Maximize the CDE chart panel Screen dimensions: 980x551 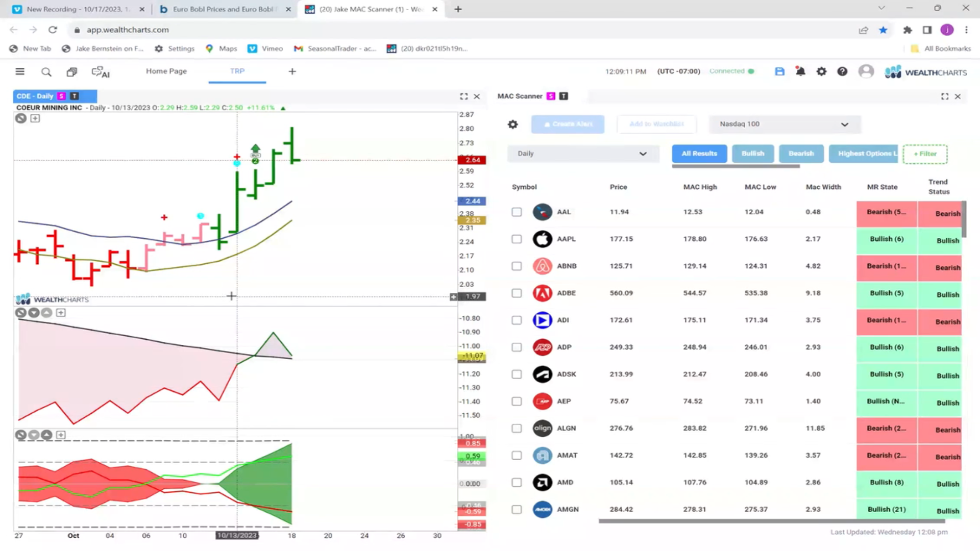(x=463, y=96)
